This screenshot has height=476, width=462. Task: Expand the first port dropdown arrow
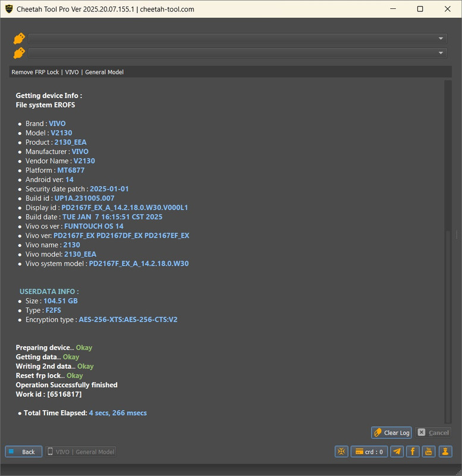coord(441,39)
